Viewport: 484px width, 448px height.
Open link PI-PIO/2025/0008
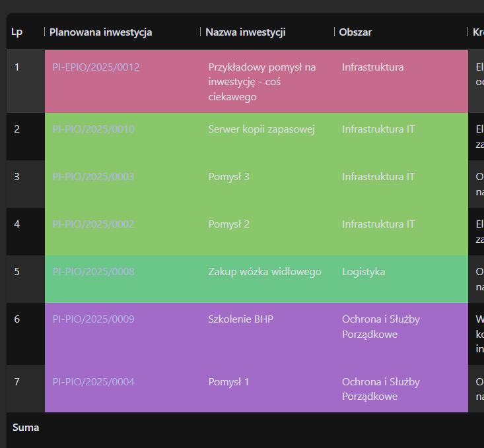point(93,272)
